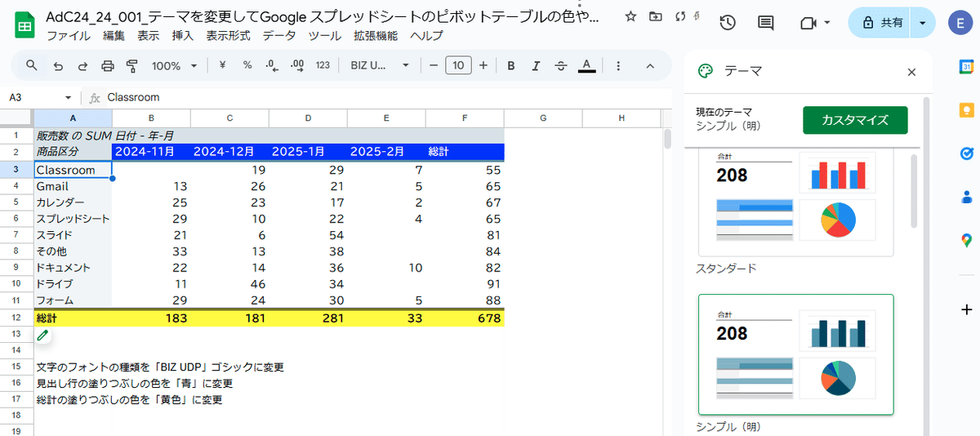
Task: Open the zoom 100% dropdown
Action: tap(175, 66)
